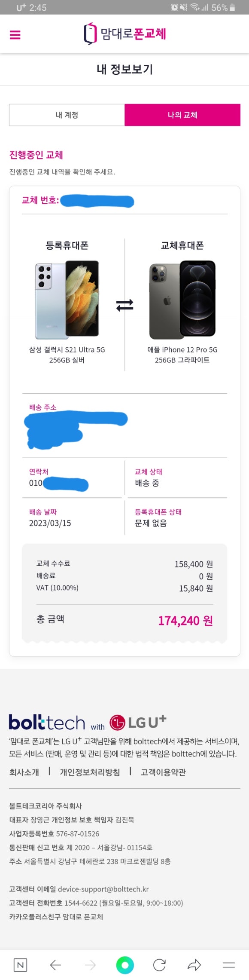Switch to the 내 계정 tab
Image resolution: width=249 pixels, height=980 pixels.
coord(67,115)
